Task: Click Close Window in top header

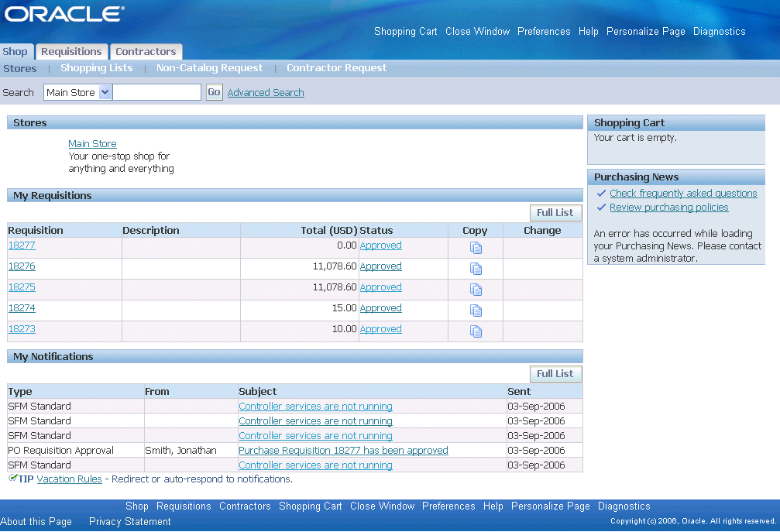Action: pyautogui.click(x=478, y=31)
